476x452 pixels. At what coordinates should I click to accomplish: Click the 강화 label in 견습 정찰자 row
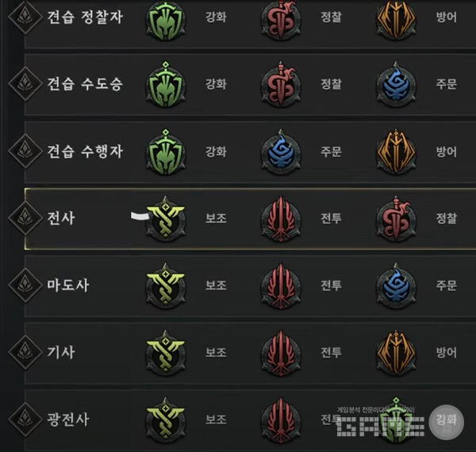[216, 17]
